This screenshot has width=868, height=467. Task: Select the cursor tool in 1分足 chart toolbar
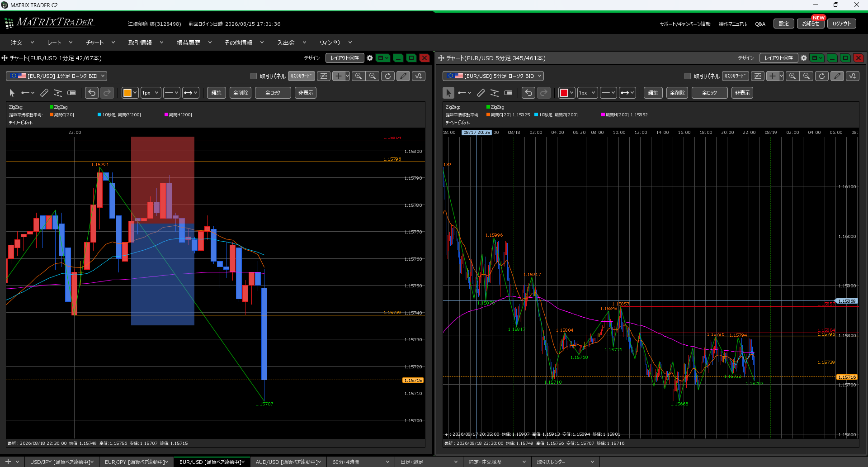point(12,93)
